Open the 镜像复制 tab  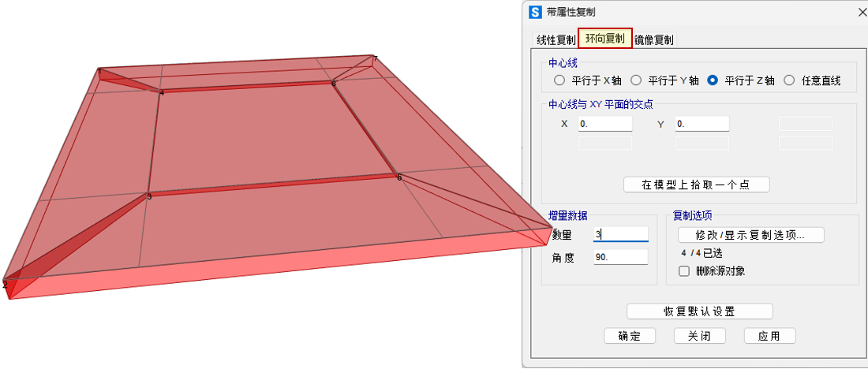pos(653,39)
